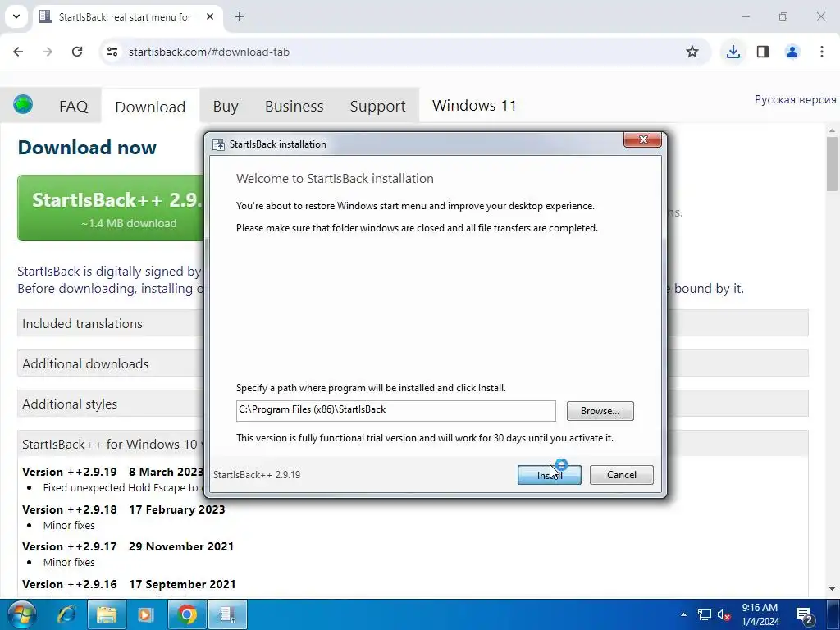Image resolution: width=840 pixels, height=630 pixels.
Task: Close the StartIsBack browser tab
Action: 210,16
